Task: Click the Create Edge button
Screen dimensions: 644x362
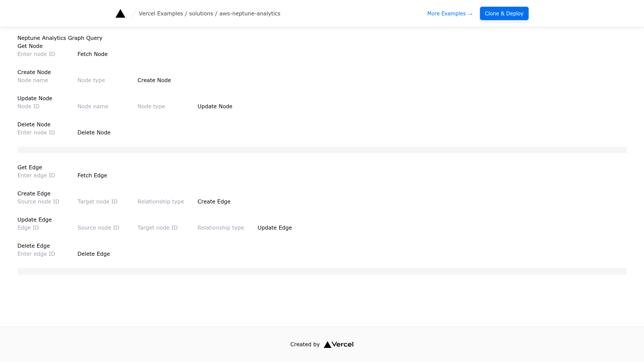Action: tap(214, 201)
